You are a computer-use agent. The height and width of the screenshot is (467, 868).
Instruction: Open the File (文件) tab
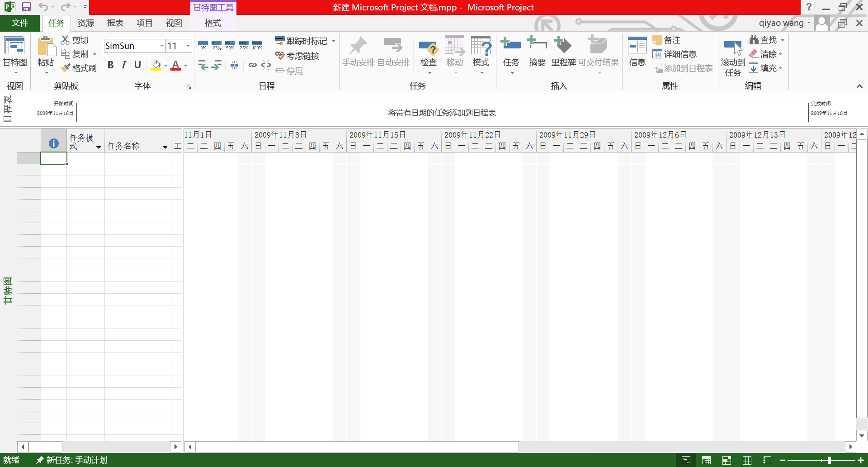click(x=20, y=23)
